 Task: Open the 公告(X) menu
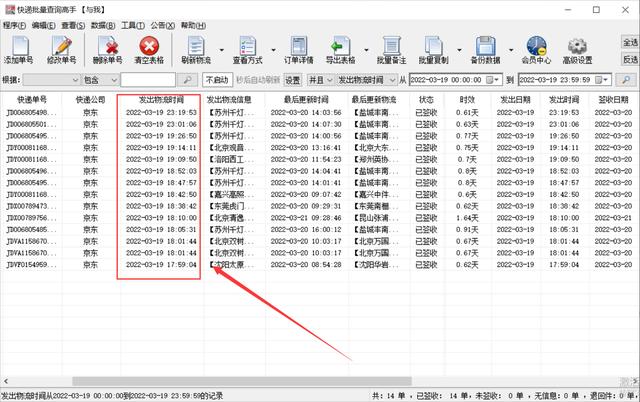[162, 25]
